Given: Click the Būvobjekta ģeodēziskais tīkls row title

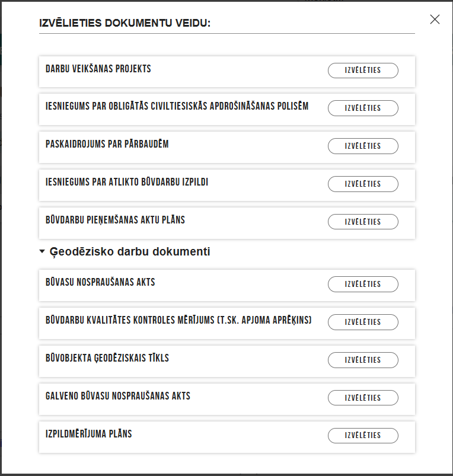Looking at the screenshot, I should (107, 358).
